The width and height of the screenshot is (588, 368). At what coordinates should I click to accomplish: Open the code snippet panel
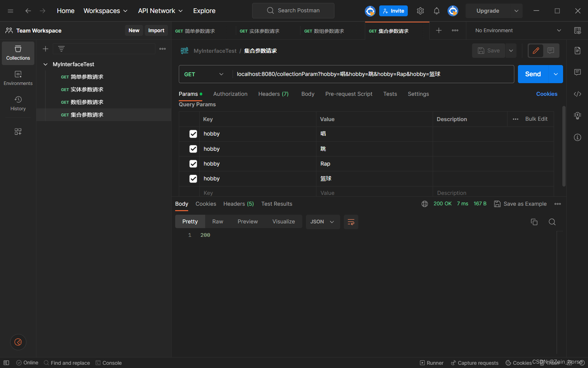click(x=578, y=94)
